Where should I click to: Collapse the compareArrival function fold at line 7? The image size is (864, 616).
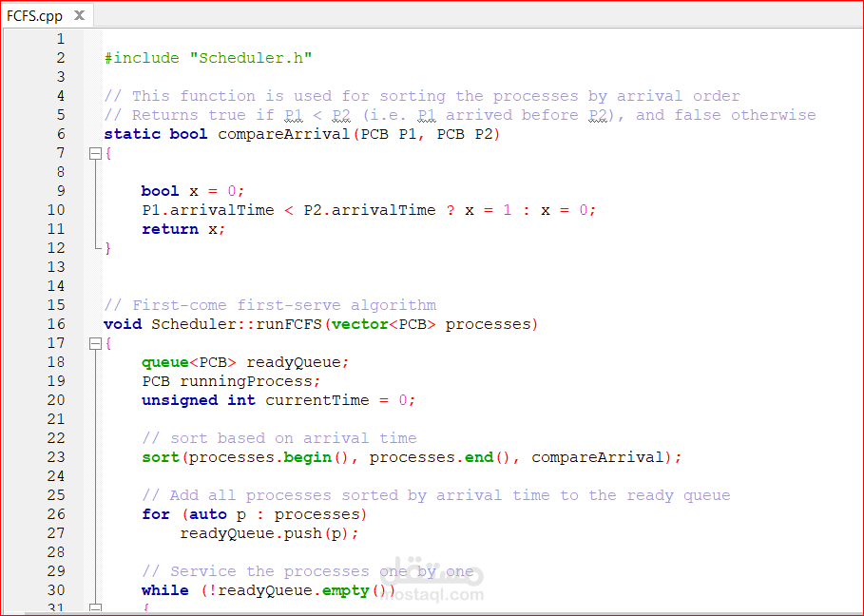[x=95, y=154]
